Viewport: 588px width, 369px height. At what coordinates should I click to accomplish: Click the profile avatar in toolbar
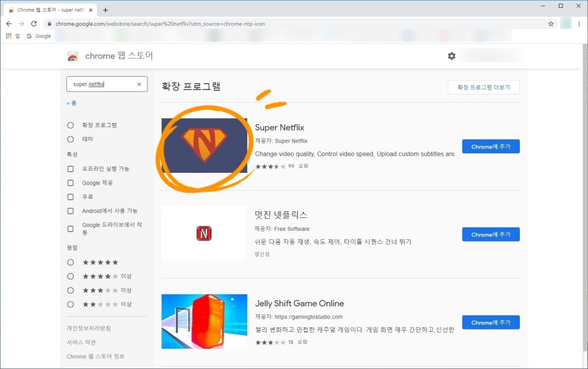pyautogui.click(x=565, y=23)
